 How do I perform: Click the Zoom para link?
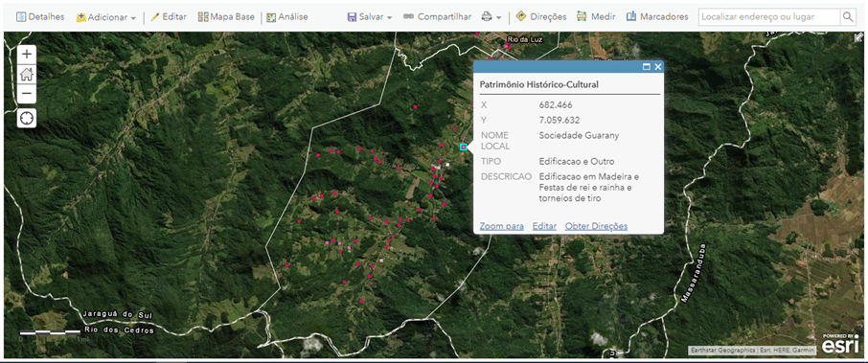tap(501, 226)
